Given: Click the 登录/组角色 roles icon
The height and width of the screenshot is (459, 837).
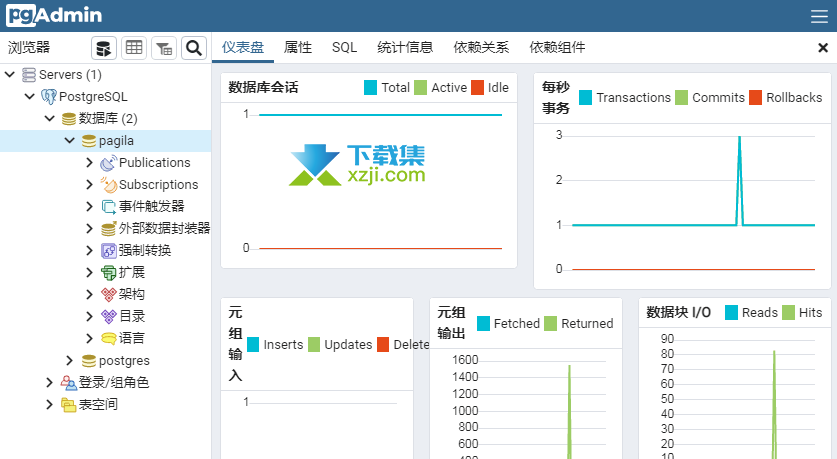Looking at the screenshot, I should (68, 383).
